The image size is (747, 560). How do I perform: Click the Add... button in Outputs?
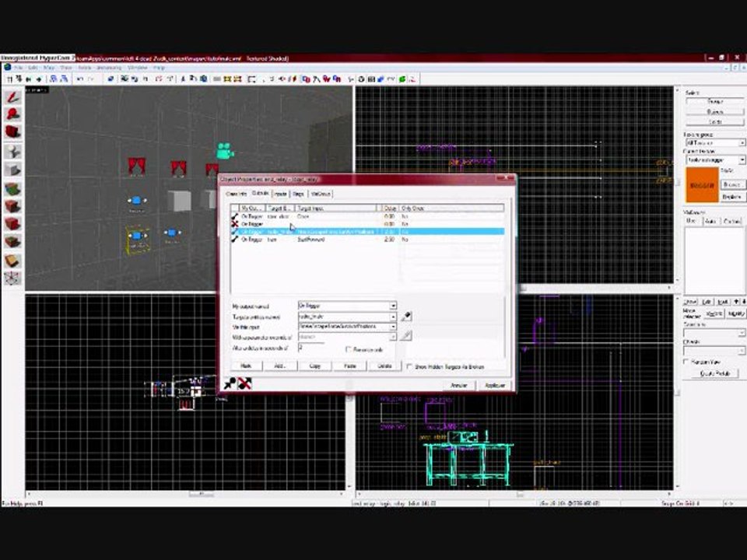(x=279, y=366)
